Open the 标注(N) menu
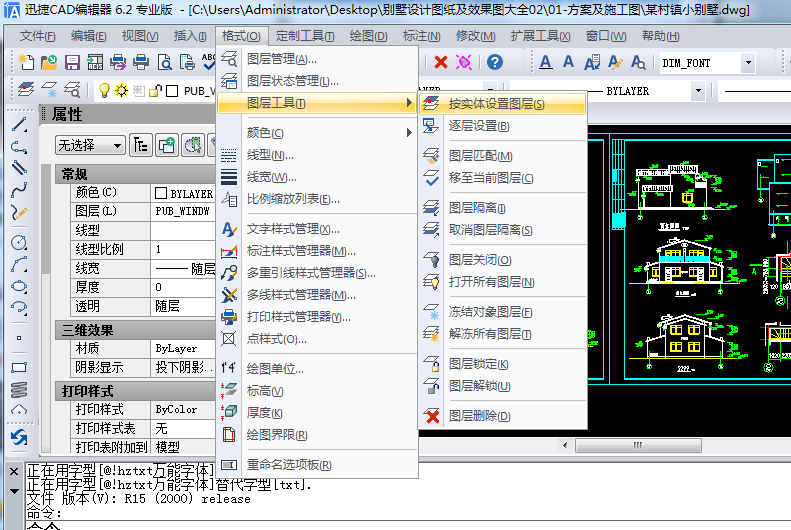 (421, 36)
